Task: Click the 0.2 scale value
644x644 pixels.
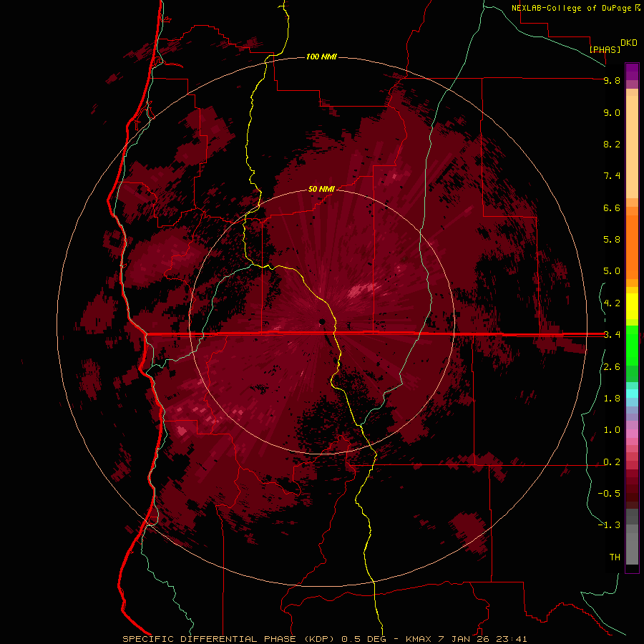Action: coord(612,462)
